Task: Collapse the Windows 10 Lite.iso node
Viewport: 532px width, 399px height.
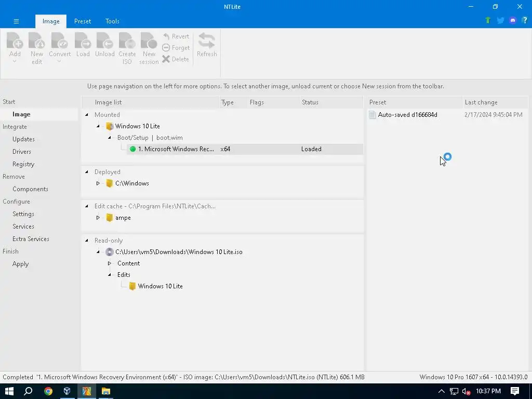Action: (98, 252)
